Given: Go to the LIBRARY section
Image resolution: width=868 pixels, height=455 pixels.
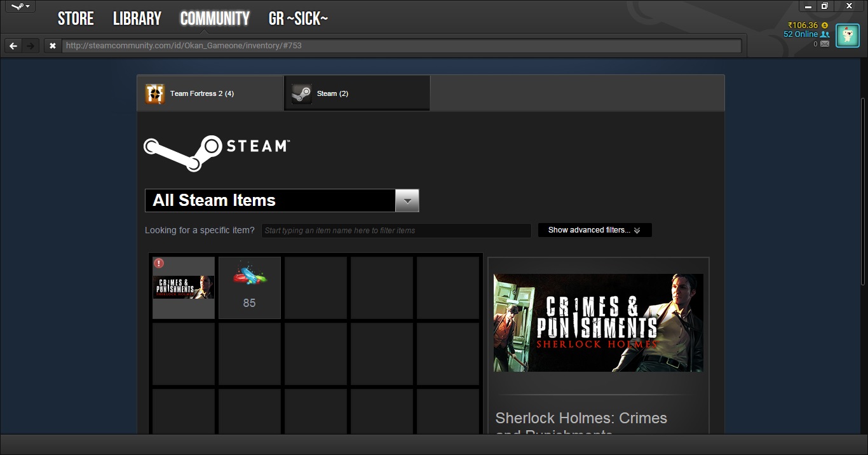Looking at the screenshot, I should [x=137, y=19].
